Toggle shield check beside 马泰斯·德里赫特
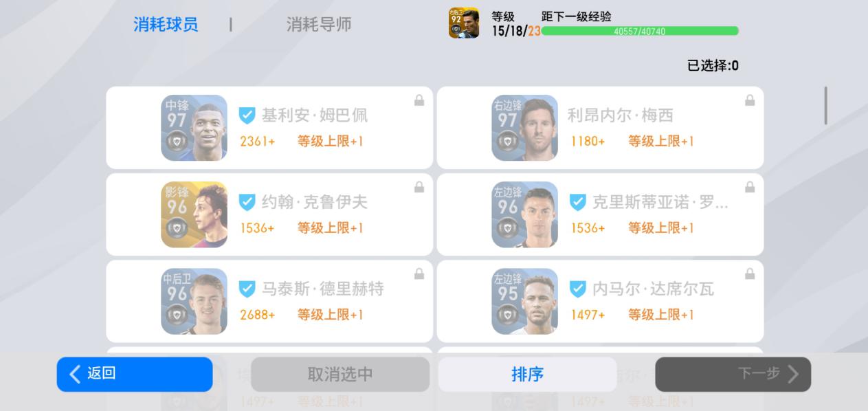 point(247,289)
